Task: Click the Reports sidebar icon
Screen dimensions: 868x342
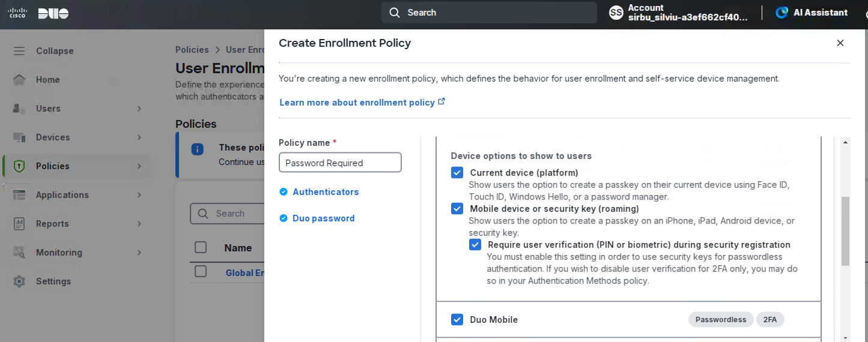Action: tap(19, 224)
